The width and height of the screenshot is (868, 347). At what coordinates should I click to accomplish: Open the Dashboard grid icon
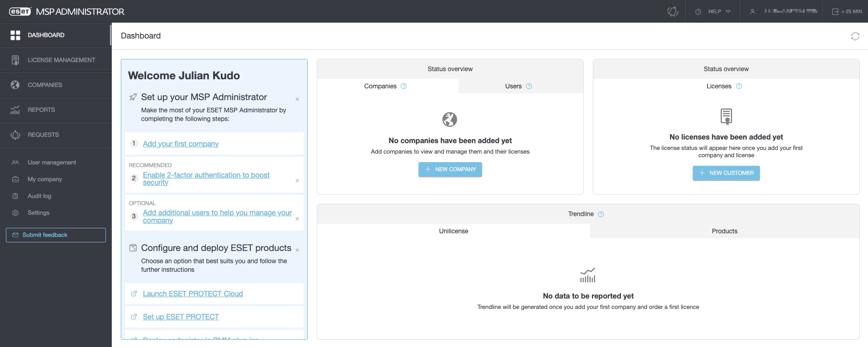(15, 35)
